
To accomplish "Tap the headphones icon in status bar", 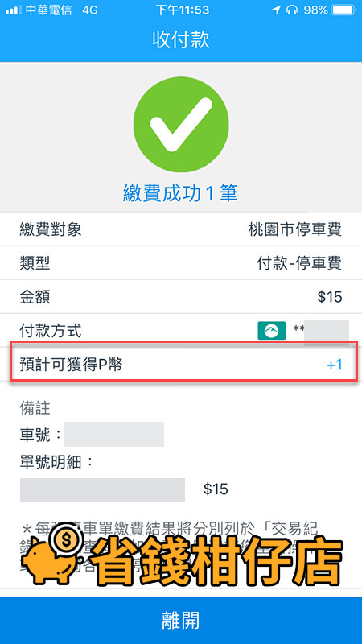I will 292,10.
